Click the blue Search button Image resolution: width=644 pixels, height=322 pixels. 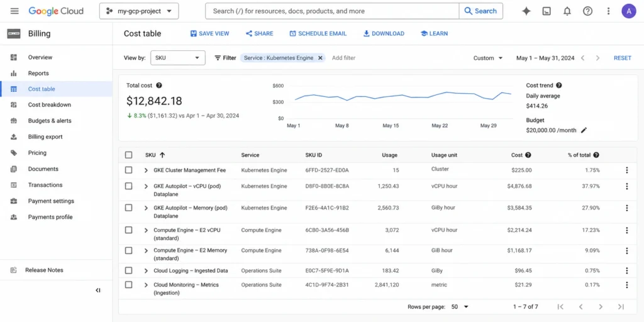click(480, 11)
